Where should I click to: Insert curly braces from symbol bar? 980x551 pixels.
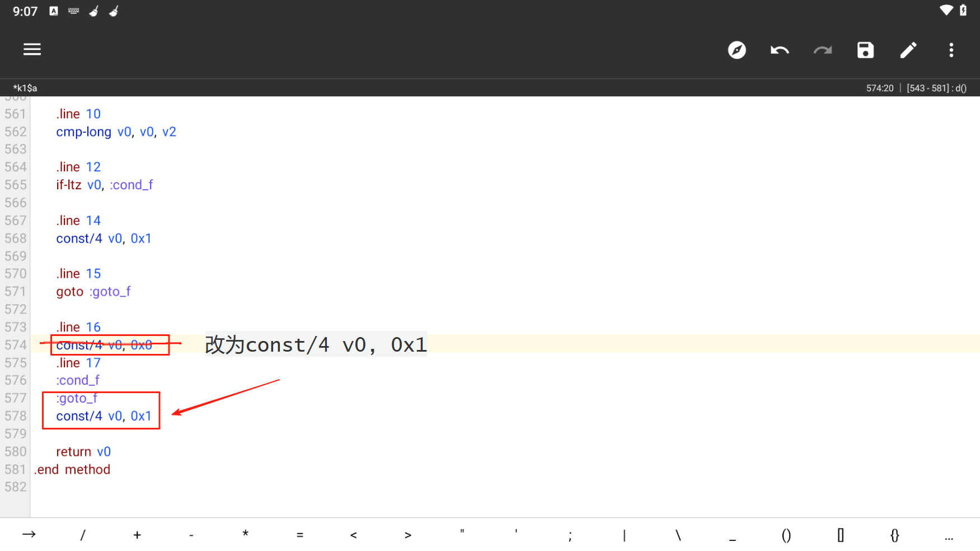894,535
